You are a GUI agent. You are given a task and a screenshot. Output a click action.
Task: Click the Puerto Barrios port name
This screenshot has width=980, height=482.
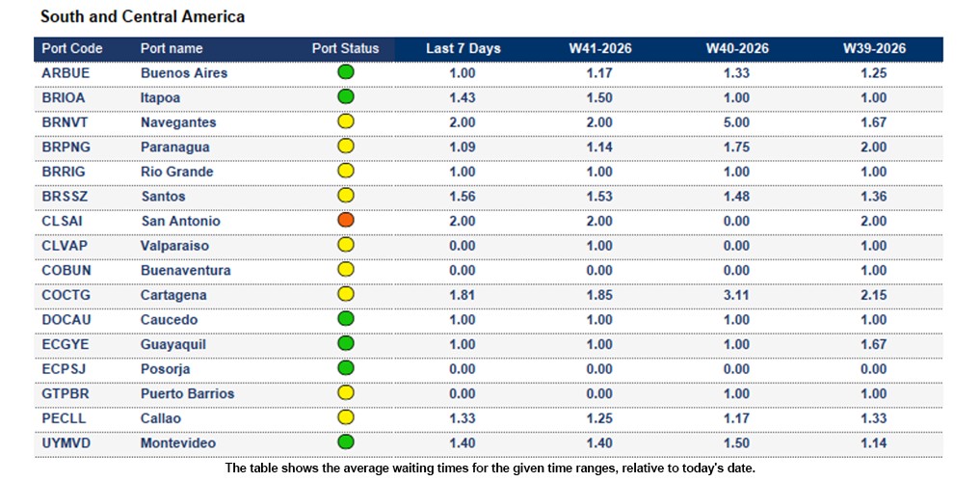click(x=187, y=394)
